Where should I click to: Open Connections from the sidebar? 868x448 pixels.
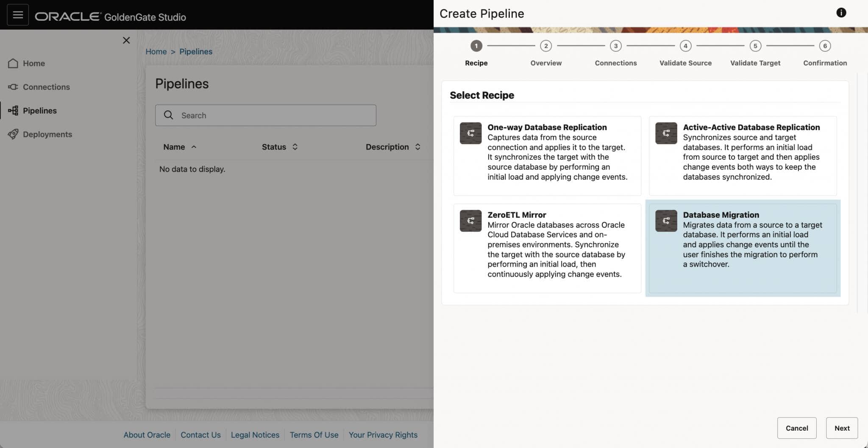coord(46,87)
